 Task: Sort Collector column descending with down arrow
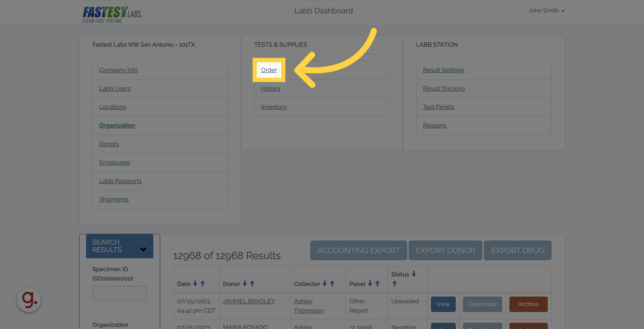tap(325, 283)
